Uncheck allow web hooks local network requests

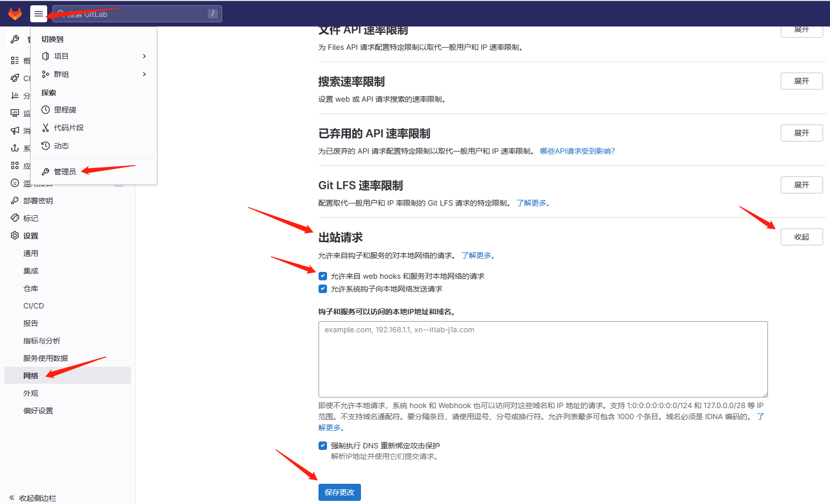[x=323, y=276]
